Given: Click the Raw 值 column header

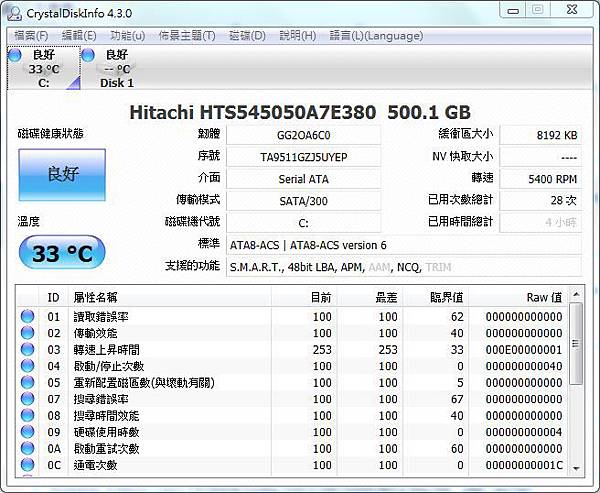Looking at the screenshot, I should click(x=518, y=297).
